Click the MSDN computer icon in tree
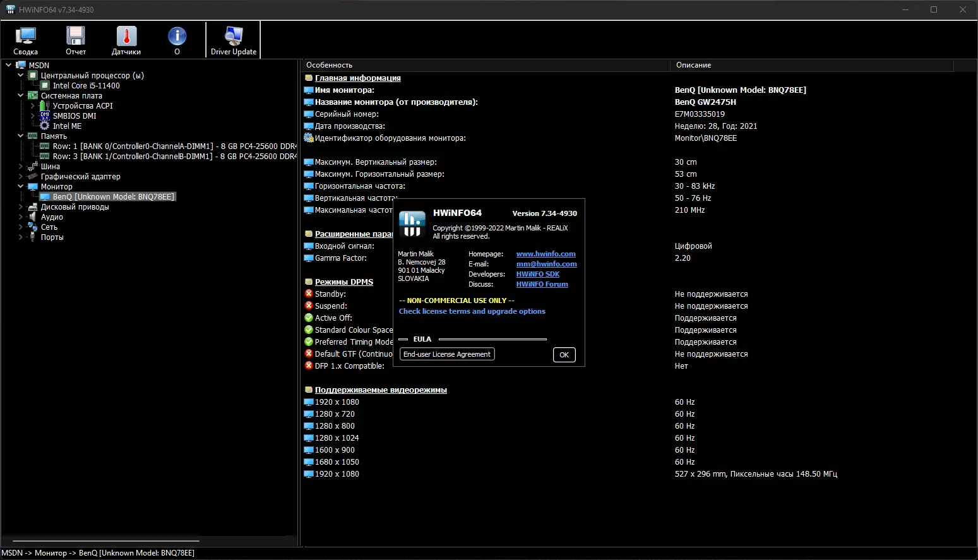Image resolution: width=978 pixels, height=560 pixels. pyautogui.click(x=21, y=66)
